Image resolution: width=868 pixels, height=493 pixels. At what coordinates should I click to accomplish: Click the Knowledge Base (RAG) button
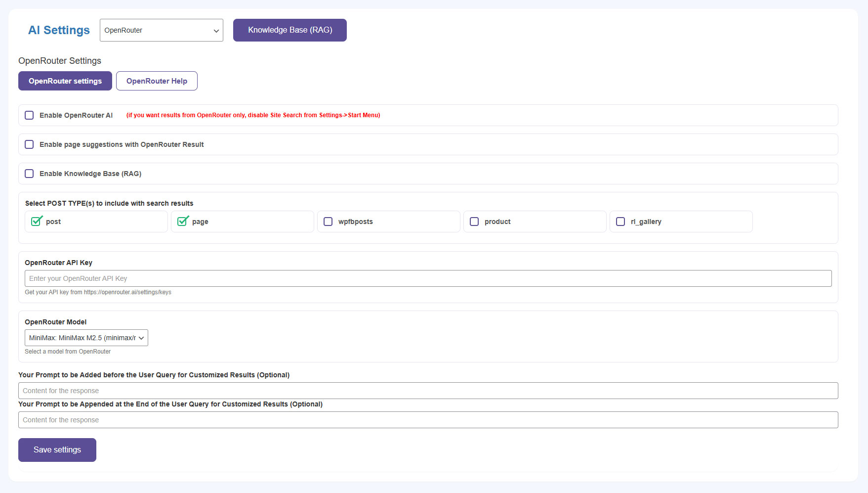pos(289,30)
